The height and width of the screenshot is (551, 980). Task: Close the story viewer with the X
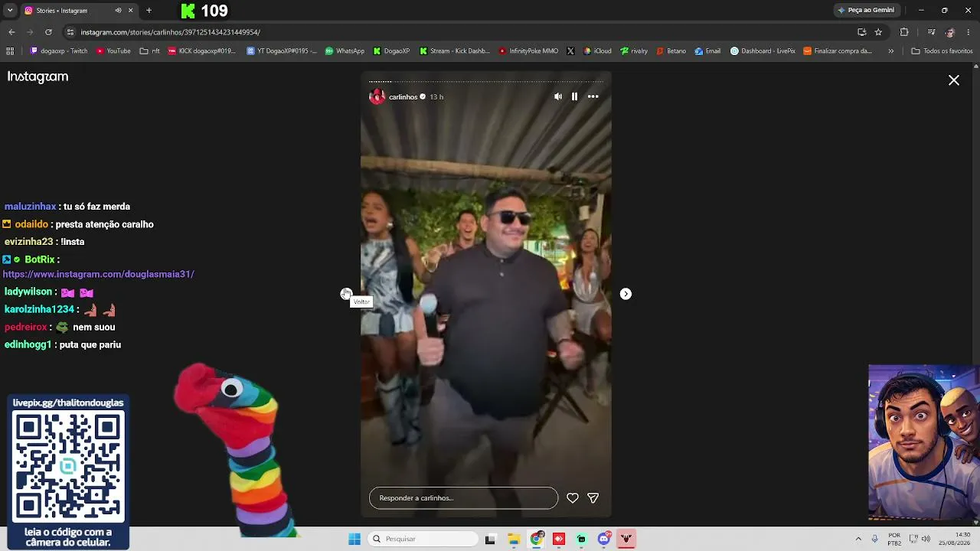coord(954,80)
